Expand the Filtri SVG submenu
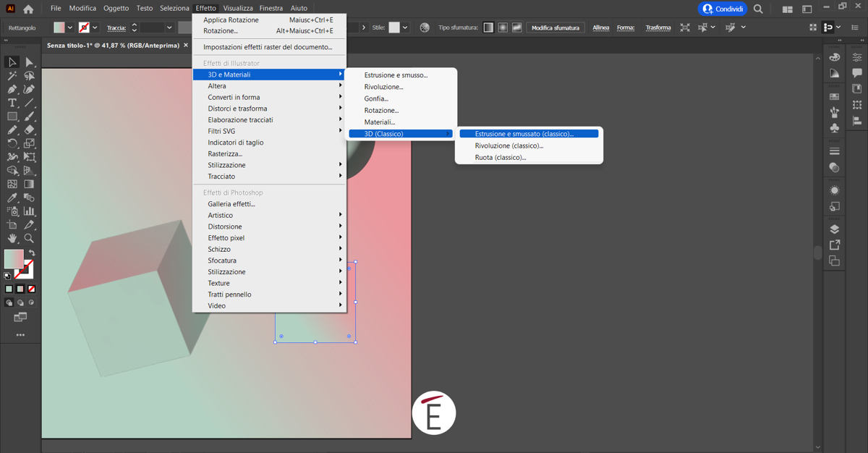Image resolution: width=868 pixels, height=453 pixels. point(270,131)
